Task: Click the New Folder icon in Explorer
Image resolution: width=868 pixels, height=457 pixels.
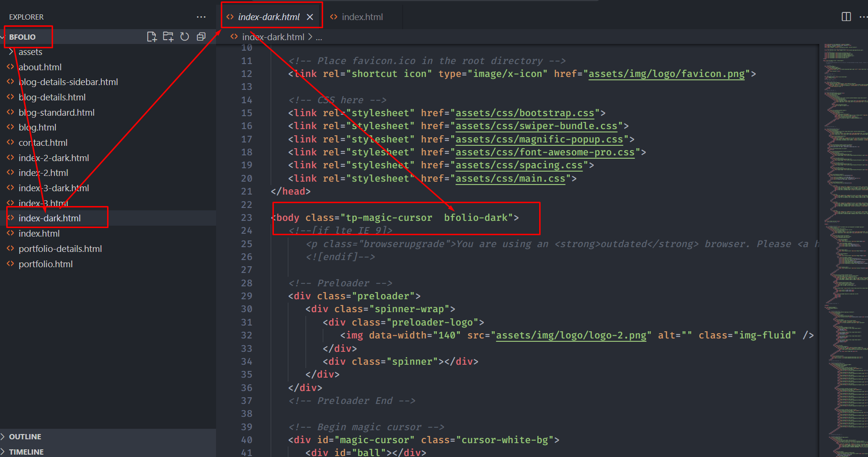Action: pyautogui.click(x=168, y=37)
